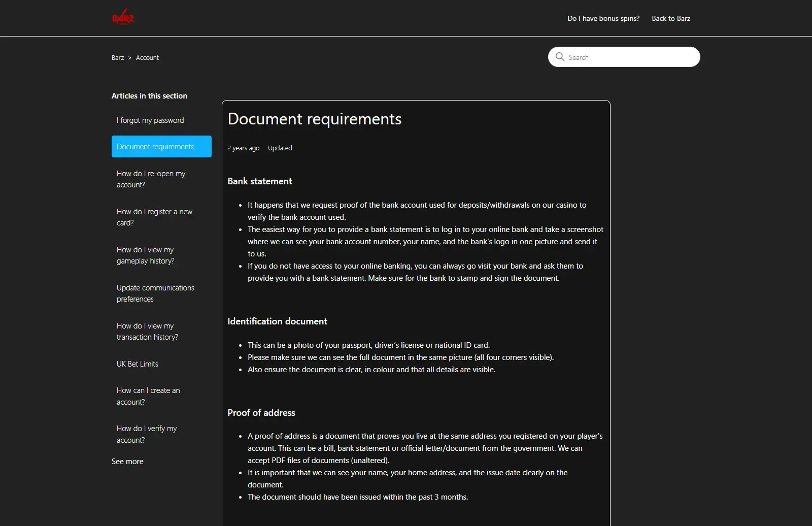Open 'How do I register a new card?'
This screenshot has height=526, width=812.
tap(161, 217)
